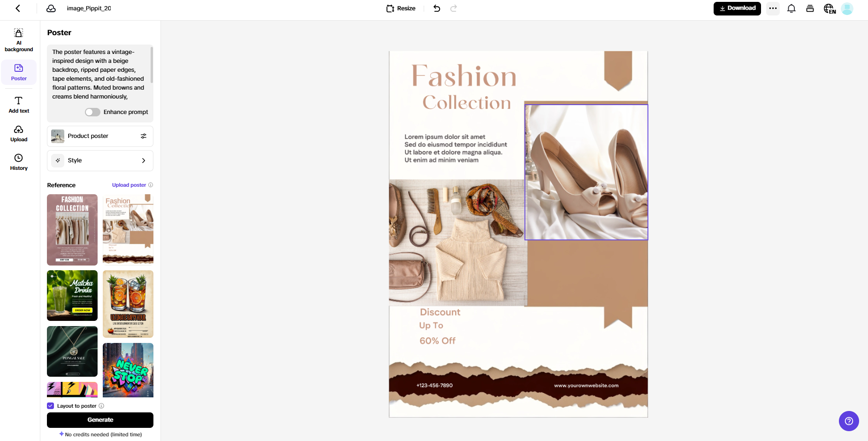The width and height of the screenshot is (868, 441).
Task: Click the Download button
Action: click(737, 8)
